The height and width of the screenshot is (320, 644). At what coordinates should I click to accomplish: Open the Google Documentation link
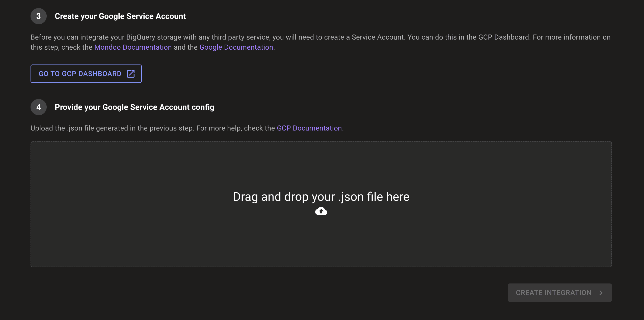pos(236,47)
